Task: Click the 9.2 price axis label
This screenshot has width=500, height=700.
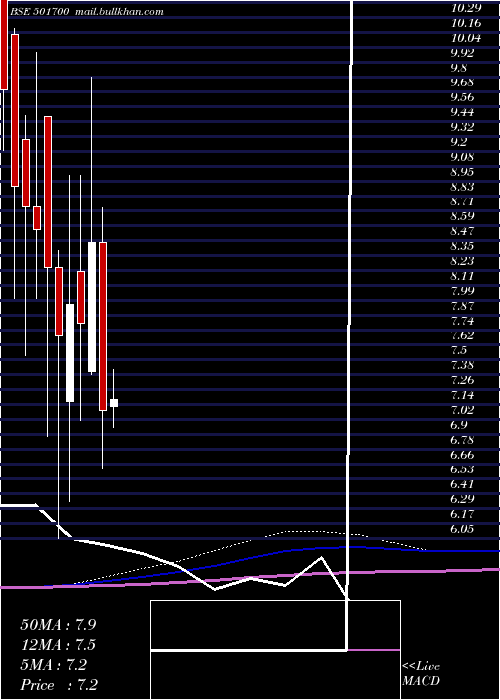Action: coord(459,142)
